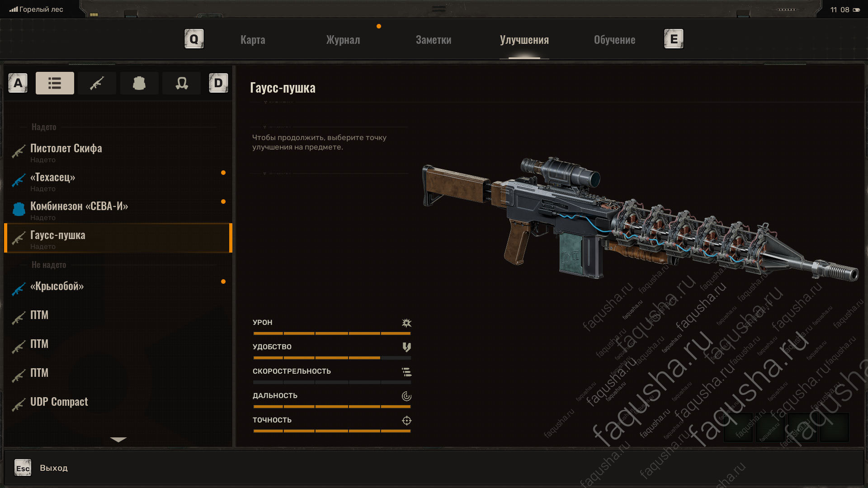Click the accuracy crosshair icon by ТОЧНОСТЬ
868x488 pixels.
[x=406, y=420]
